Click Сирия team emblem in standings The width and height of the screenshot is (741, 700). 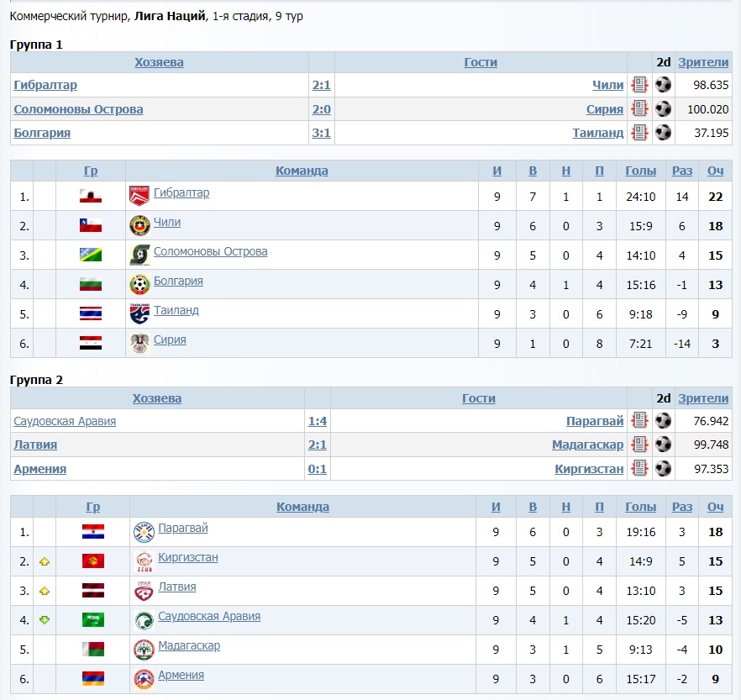pos(139,343)
